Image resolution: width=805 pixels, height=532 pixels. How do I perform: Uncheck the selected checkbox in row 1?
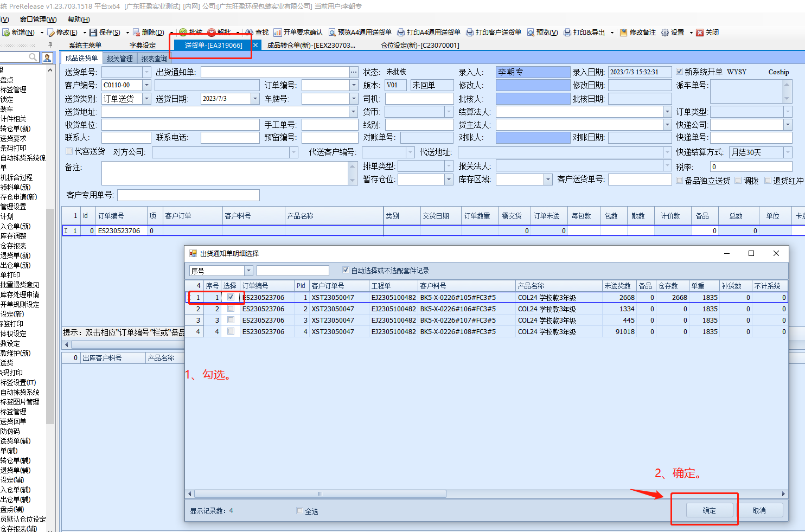[231, 297]
